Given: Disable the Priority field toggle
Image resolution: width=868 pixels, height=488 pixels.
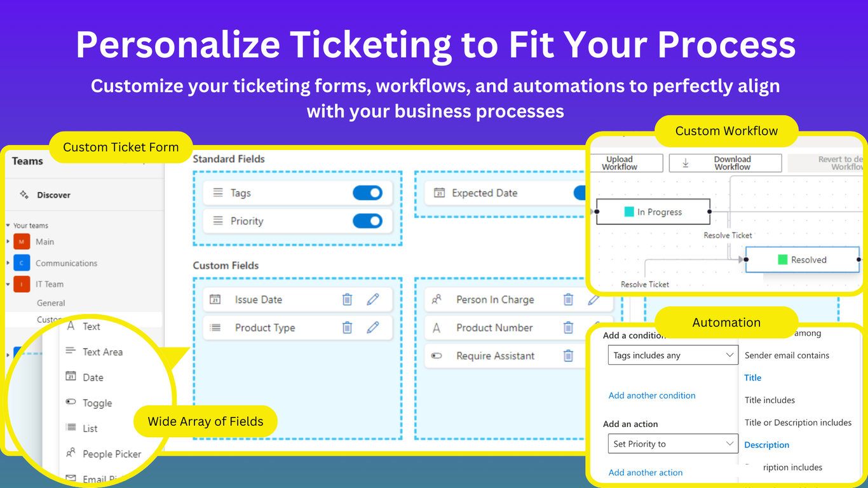Looking at the screenshot, I should 367,220.
